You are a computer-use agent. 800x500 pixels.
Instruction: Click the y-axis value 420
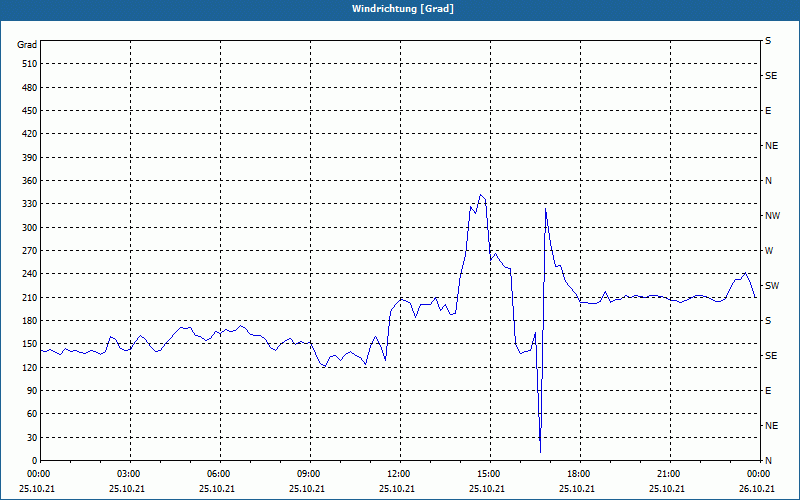(30, 134)
